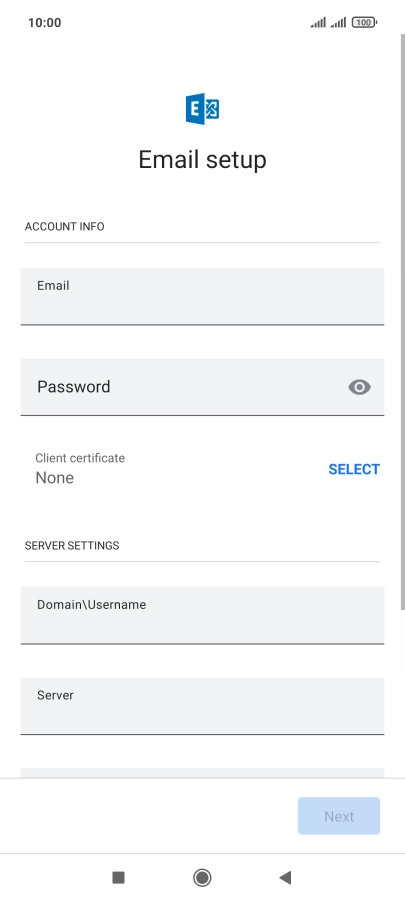Select the Domain\Username field
This screenshot has height=902, width=405.
(202, 616)
